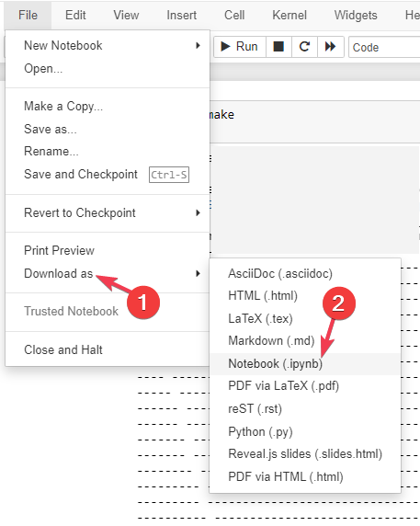Open the Edit menu

(x=75, y=15)
